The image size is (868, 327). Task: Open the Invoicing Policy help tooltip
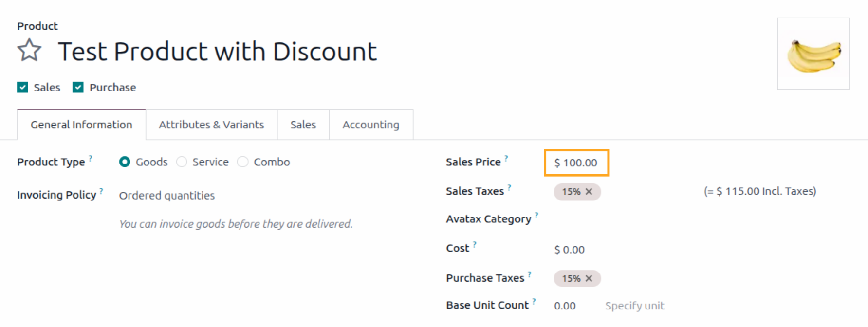point(101,190)
